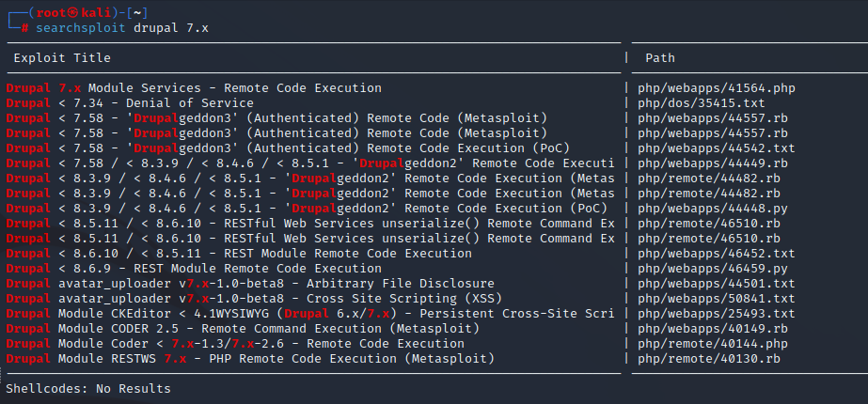
Task: Select the path 'php/webapps/46459.py'
Action: (x=713, y=269)
